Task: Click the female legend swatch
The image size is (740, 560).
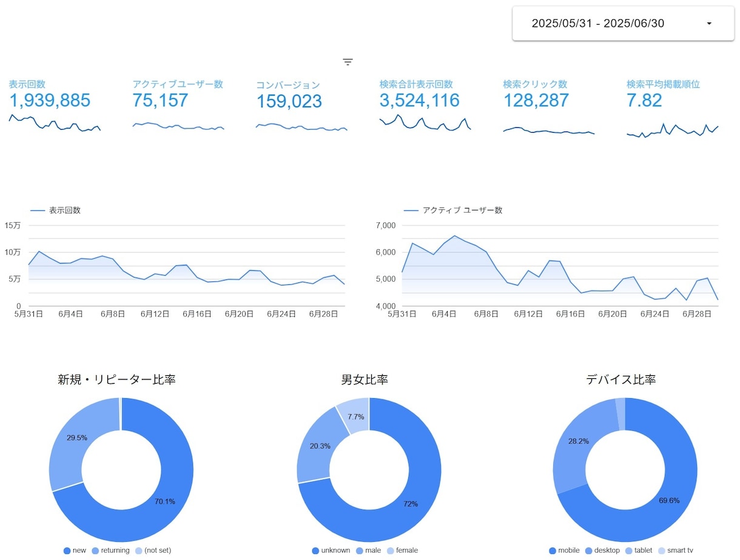Action: click(x=390, y=550)
